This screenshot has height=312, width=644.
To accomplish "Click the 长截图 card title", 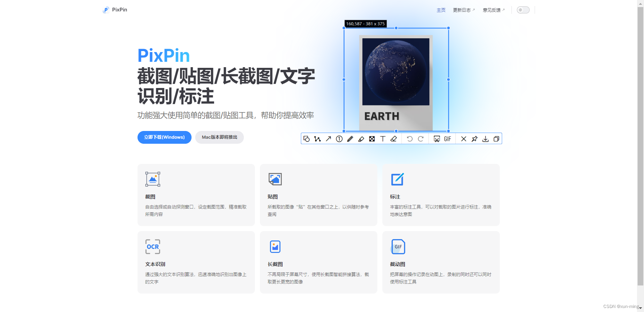I will [275, 264].
